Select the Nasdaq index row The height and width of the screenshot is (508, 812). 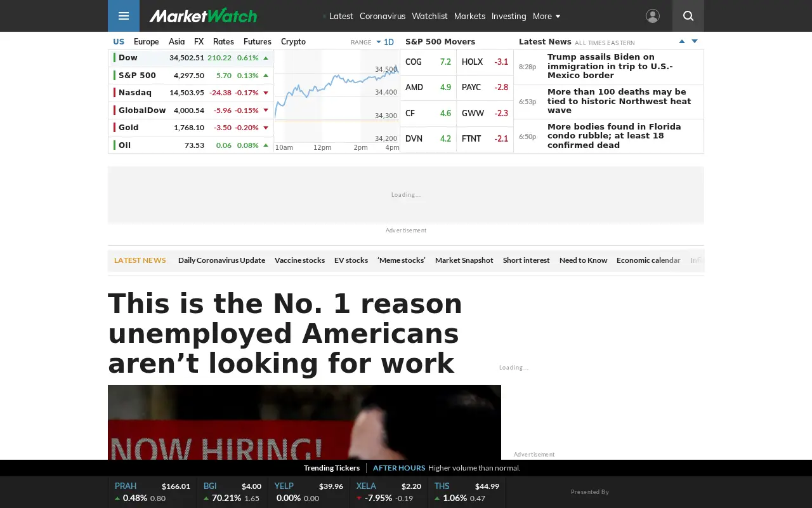point(191,93)
